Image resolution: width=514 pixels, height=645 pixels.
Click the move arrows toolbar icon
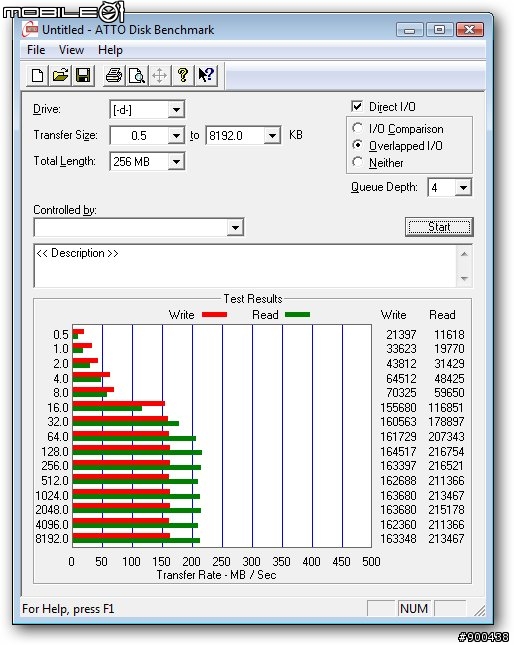coord(160,75)
